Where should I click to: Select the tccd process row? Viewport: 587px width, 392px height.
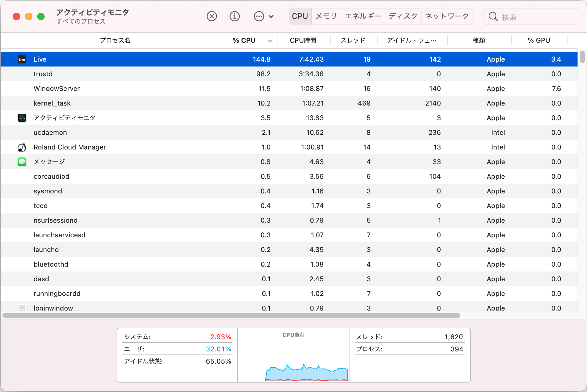[x=289, y=206]
